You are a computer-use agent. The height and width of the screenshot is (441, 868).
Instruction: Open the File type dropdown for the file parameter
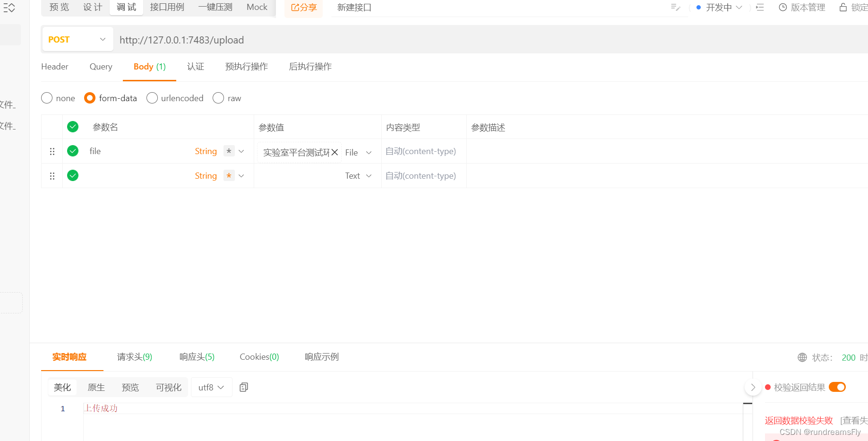tap(358, 152)
